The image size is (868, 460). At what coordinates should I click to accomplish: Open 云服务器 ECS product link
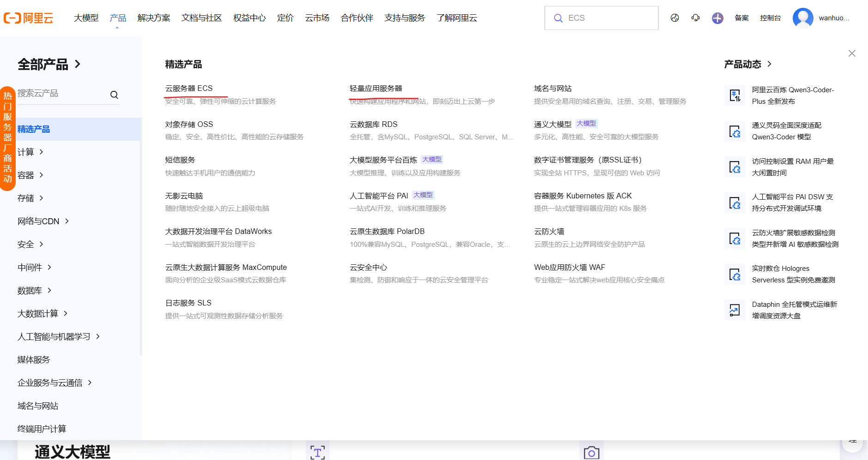pos(189,88)
